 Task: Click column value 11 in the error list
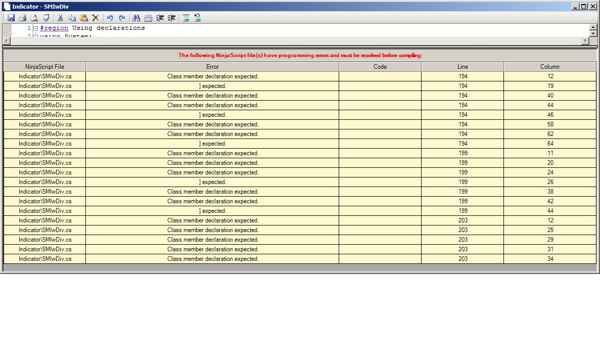point(550,153)
